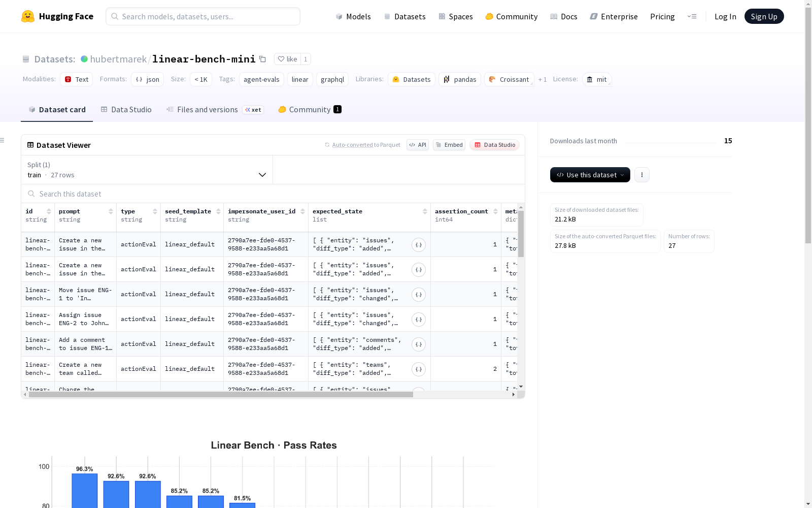Open the Community tab with 1 discussion
The image size is (812, 508).
(310, 110)
